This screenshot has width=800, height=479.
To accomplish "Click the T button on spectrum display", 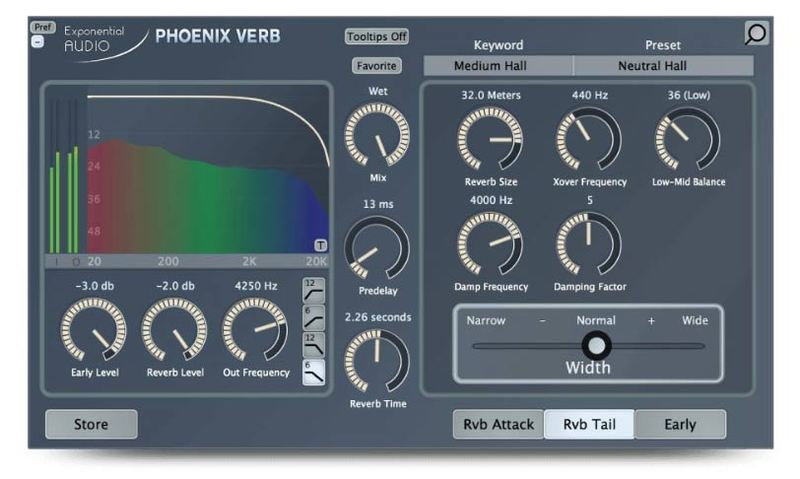I will pos(320,245).
